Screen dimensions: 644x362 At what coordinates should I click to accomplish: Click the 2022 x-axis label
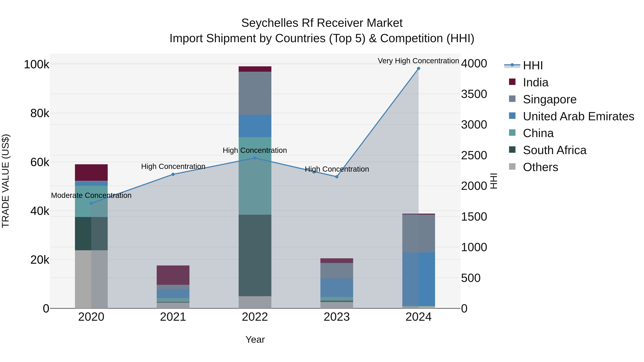(x=255, y=317)
